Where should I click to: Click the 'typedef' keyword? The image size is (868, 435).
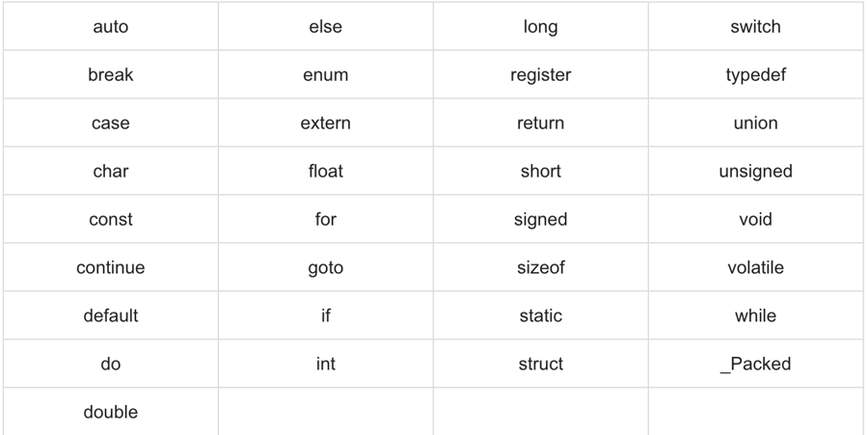(756, 75)
